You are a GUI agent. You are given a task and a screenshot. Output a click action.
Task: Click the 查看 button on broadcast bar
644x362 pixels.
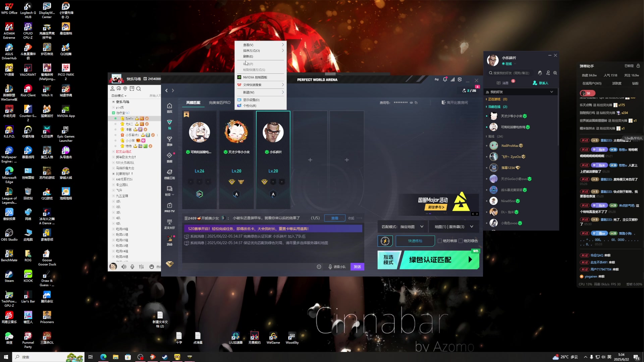(335, 218)
